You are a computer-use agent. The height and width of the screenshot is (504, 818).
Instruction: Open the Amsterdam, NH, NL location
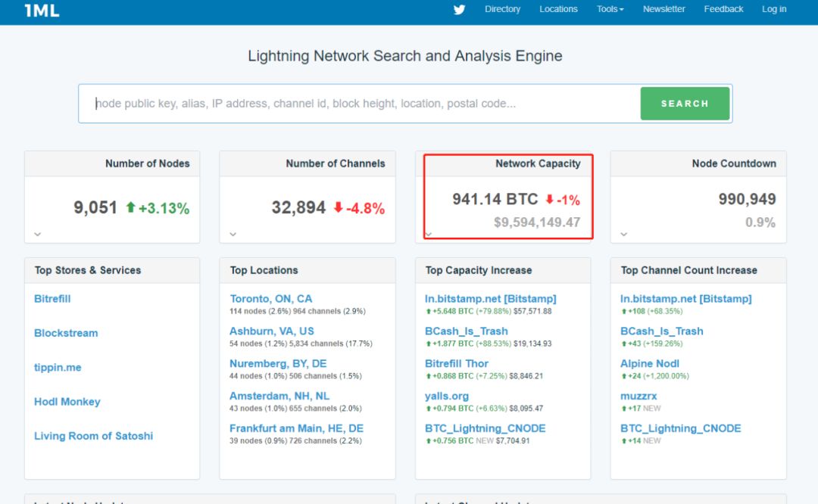pyautogui.click(x=279, y=396)
